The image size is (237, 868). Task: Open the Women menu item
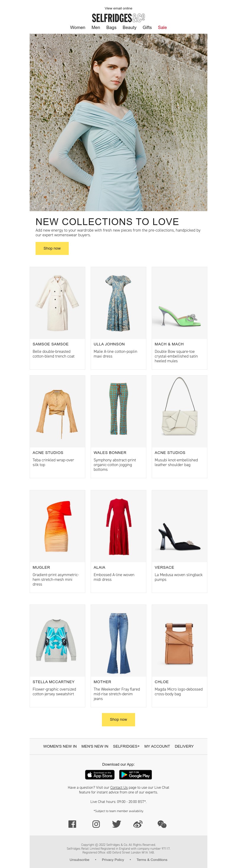pos(78,28)
